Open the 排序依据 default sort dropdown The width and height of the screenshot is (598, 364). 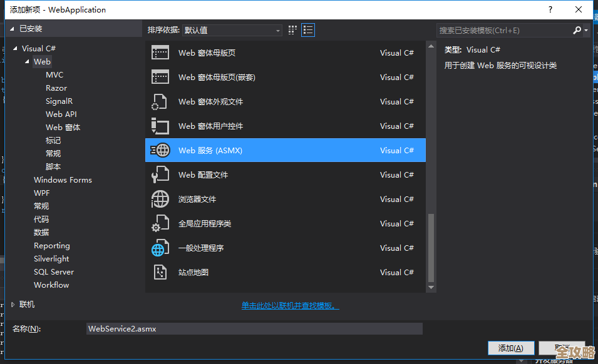pos(232,29)
